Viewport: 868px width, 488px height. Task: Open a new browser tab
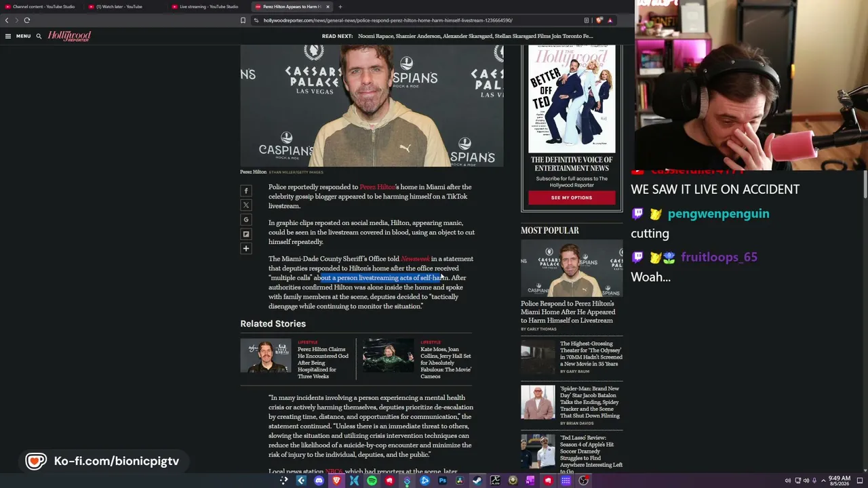(x=340, y=7)
